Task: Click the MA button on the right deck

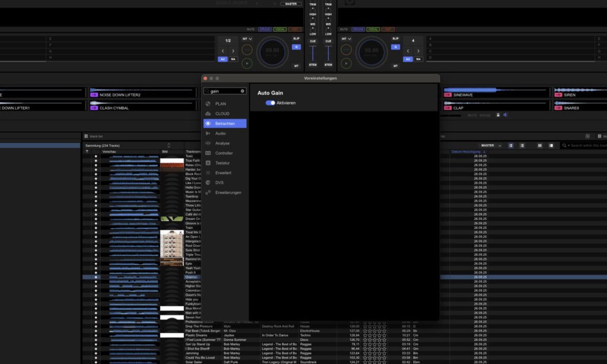Action: pyautogui.click(x=418, y=59)
